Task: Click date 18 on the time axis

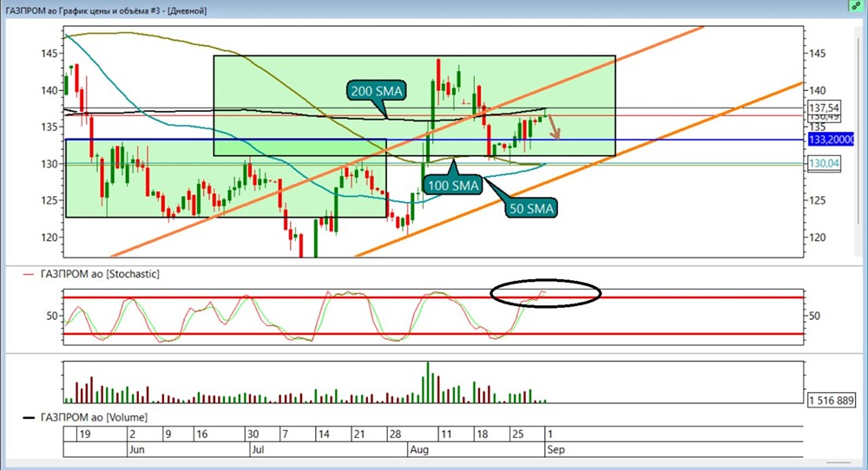Action: click(x=482, y=434)
